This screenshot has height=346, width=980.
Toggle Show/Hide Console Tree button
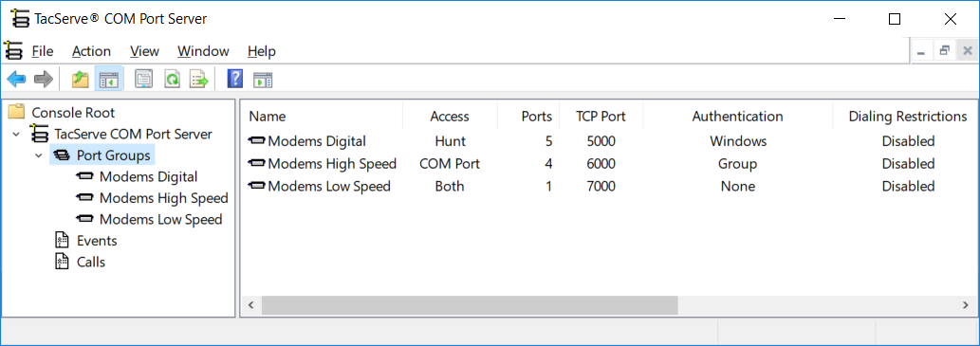tap(109, 80)
